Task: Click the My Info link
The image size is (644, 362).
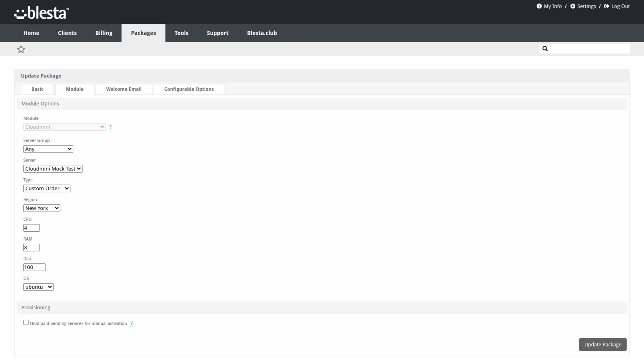Action: point(553,6)
